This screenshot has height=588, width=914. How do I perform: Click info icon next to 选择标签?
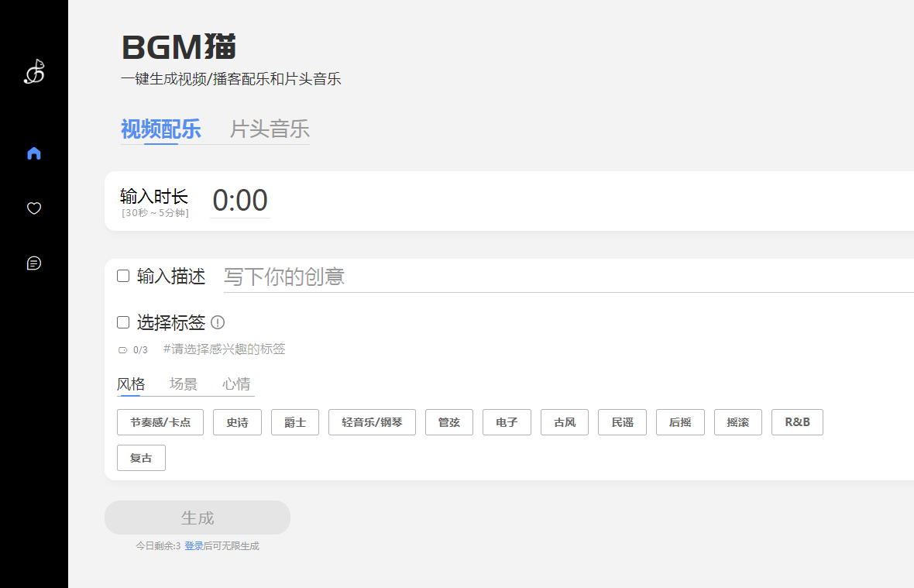(x=218, y=322)
